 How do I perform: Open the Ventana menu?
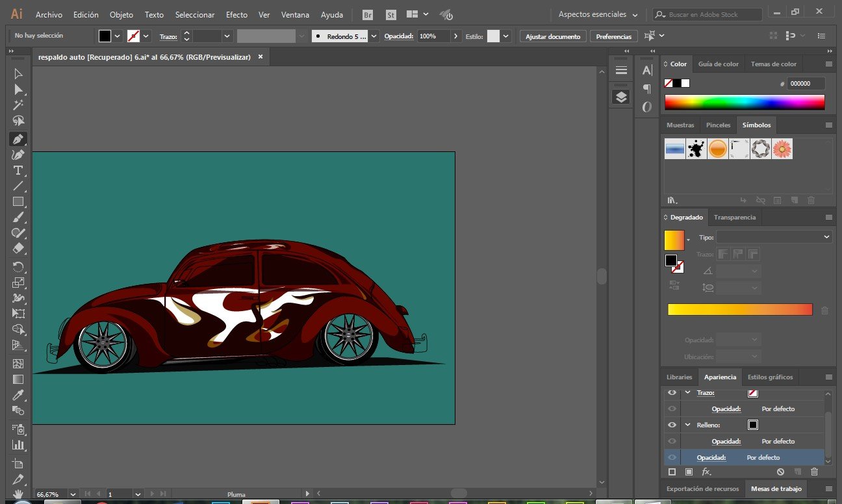pyautogui.click(x=295, y=14)
